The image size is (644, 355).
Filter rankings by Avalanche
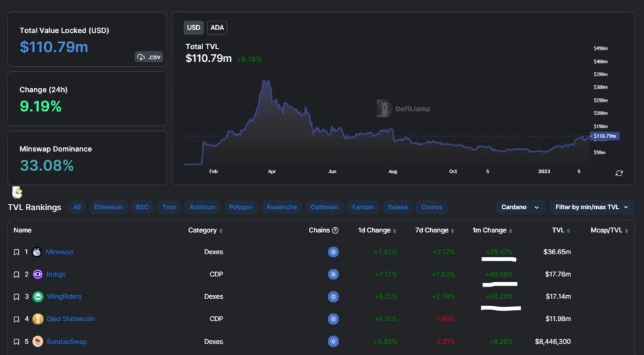click(x=281, y=207)
